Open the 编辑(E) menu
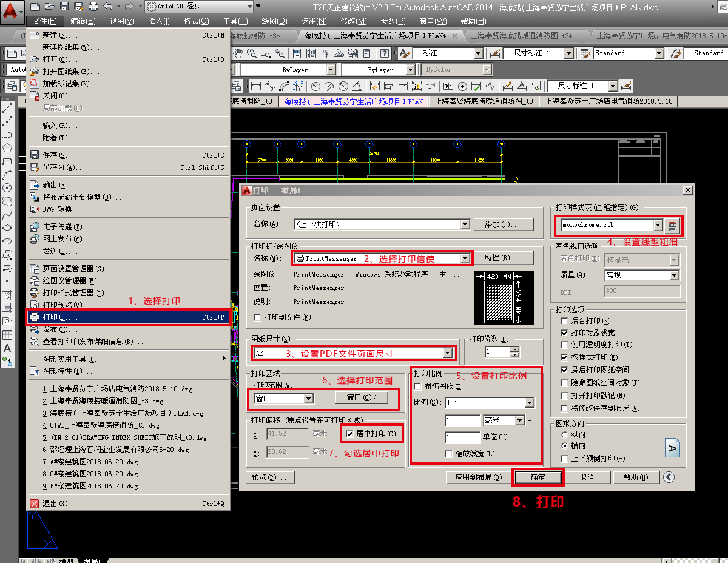This screenshot has height=563, width=728. click(x=83, y=21)
